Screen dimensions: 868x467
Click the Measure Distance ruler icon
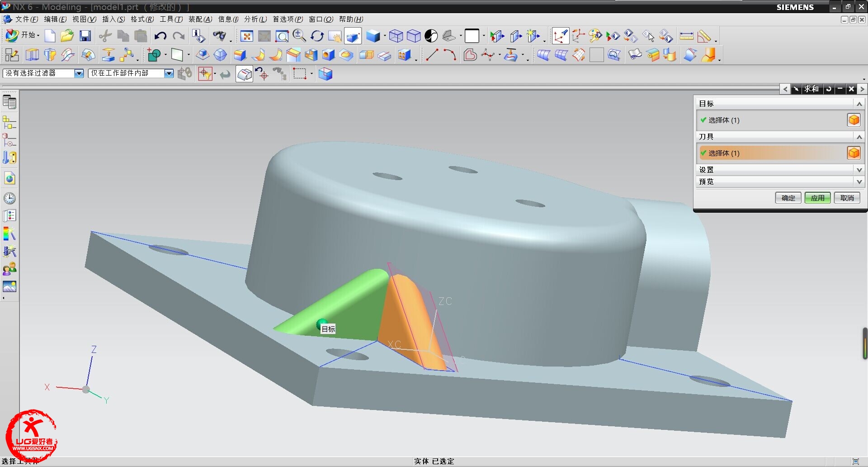tap(686, 36)
